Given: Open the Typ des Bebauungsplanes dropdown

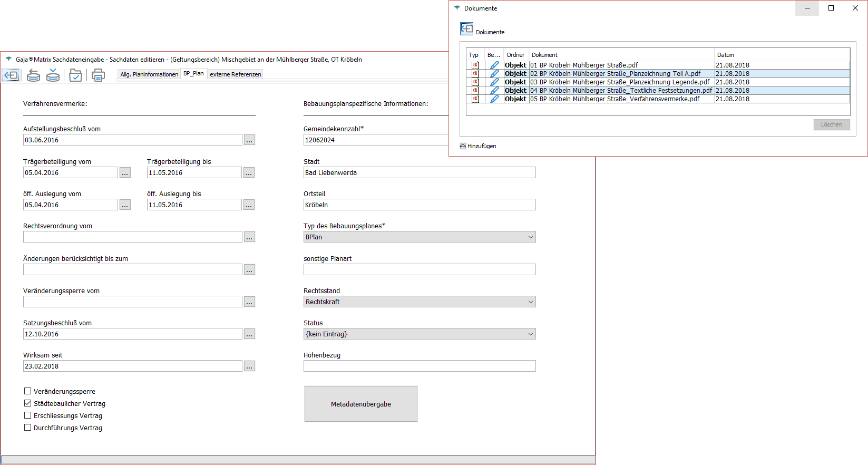Looking at the screenshot, I should 420,237.
